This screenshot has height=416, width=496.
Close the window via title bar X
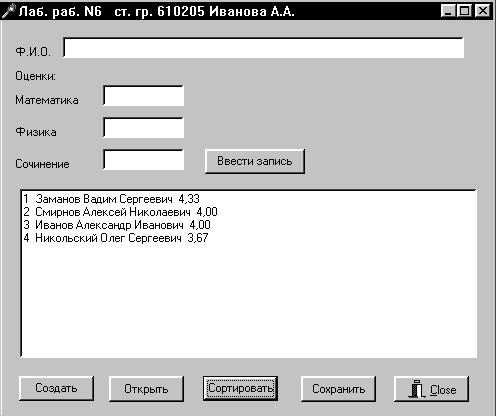point(482,11)
